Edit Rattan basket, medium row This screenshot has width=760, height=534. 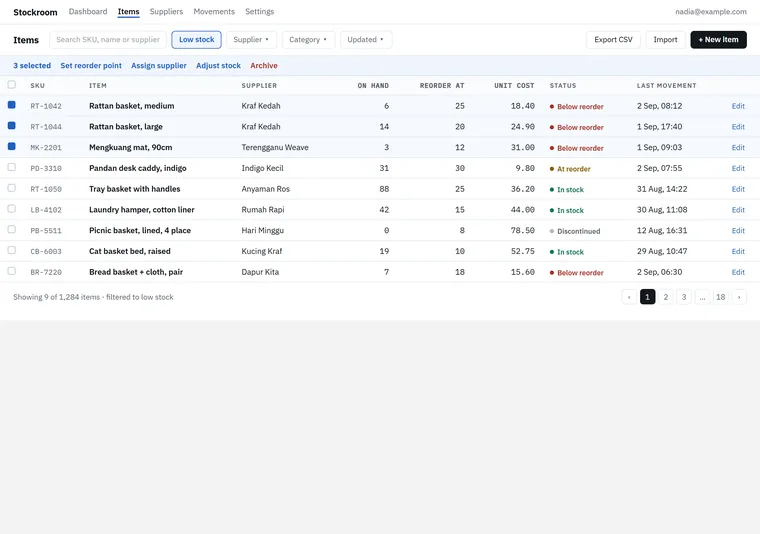click(738, 106)
